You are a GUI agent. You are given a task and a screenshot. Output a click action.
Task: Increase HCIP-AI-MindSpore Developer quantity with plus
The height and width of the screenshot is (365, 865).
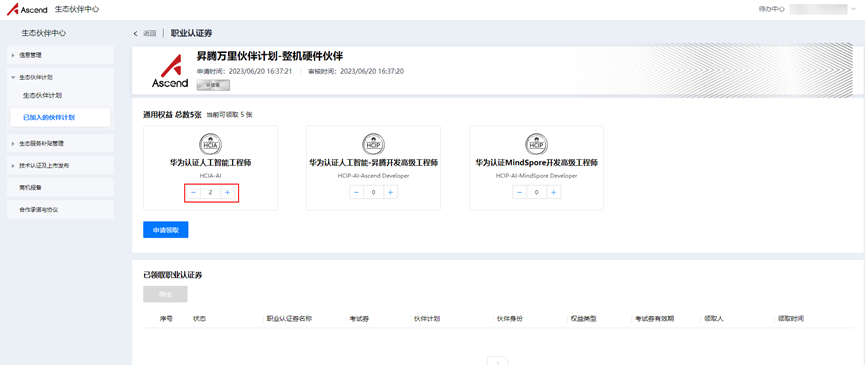[554, 192]
